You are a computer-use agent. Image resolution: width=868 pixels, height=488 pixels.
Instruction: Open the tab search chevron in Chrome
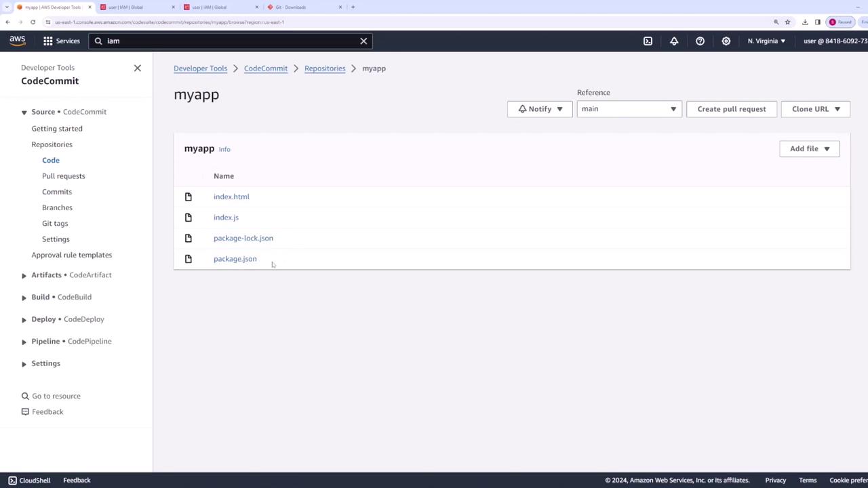point(6,7)
